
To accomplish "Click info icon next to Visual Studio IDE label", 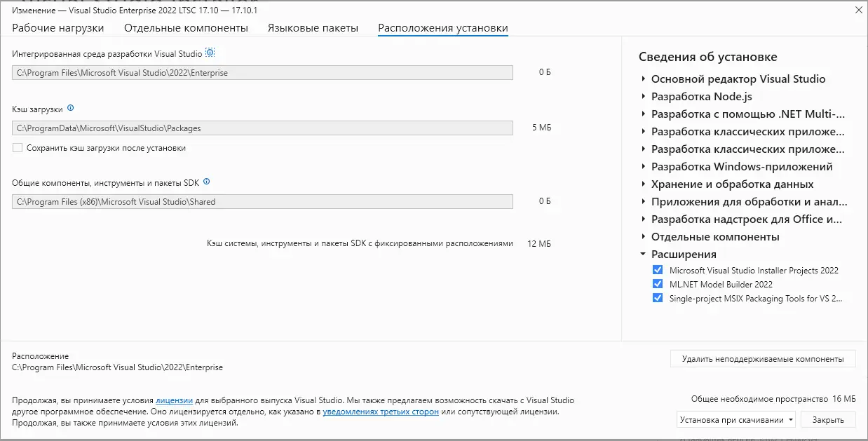I will 210,53.
